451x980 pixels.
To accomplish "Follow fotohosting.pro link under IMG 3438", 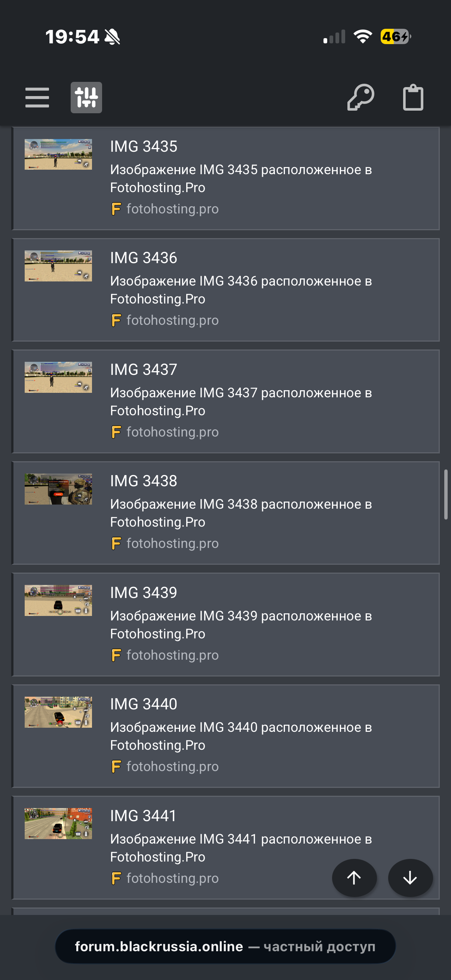I will tap(172, 543).
